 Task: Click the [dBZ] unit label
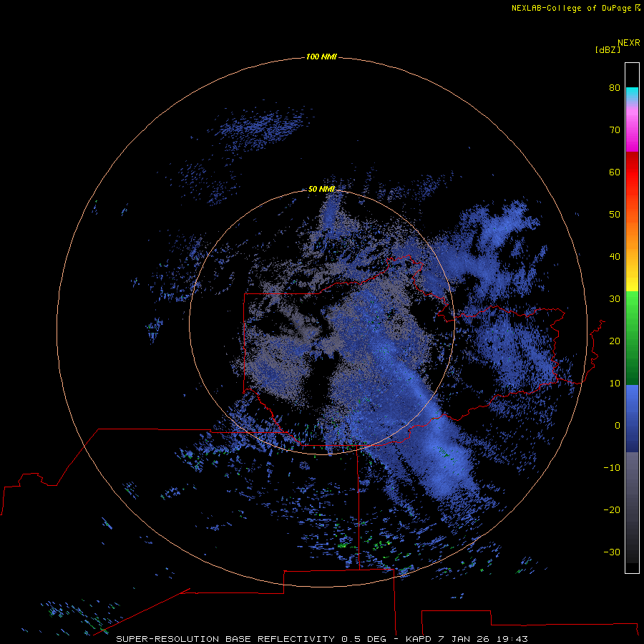click(608, 50)
